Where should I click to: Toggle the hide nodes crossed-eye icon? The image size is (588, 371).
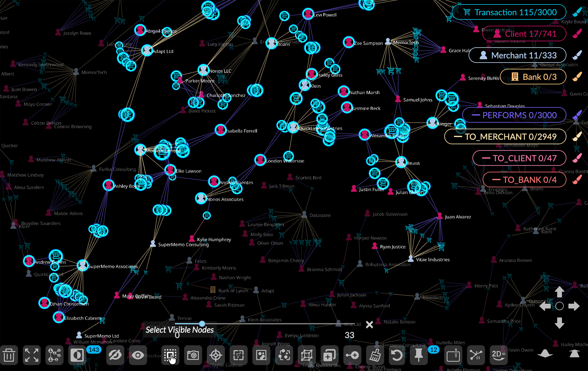115,355
